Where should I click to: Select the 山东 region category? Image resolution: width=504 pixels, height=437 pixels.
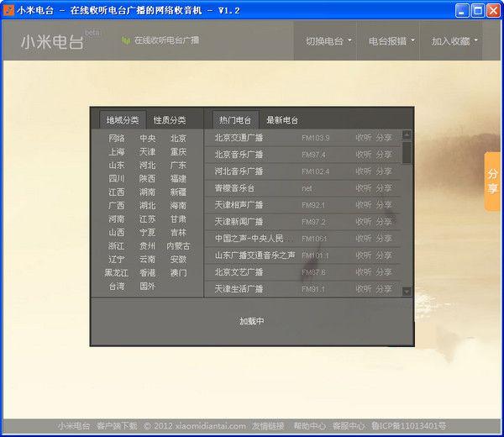point(117,166)
